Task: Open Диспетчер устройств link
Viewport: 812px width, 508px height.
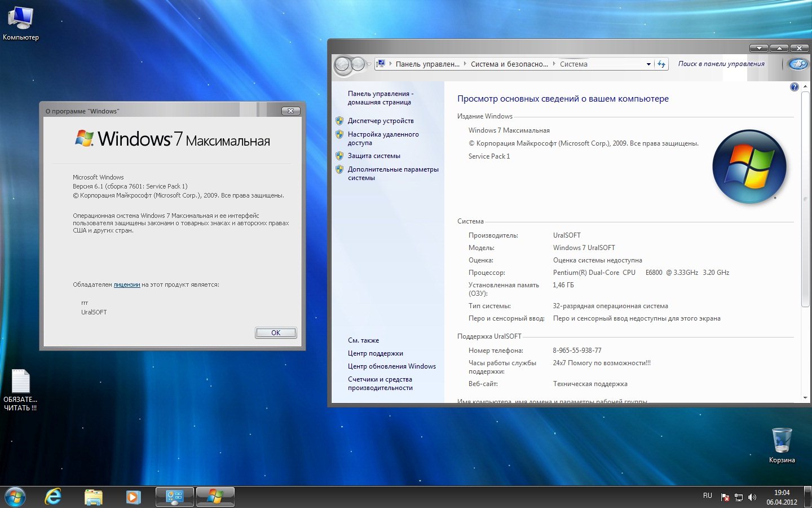Action: pyautogui.click(x=381, y=121)
